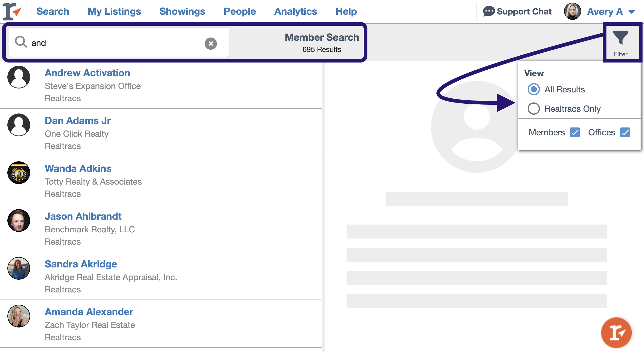Click Zach Taylor Real Estate text
Viewport: 644px width, 352px height.
[90, 325]
